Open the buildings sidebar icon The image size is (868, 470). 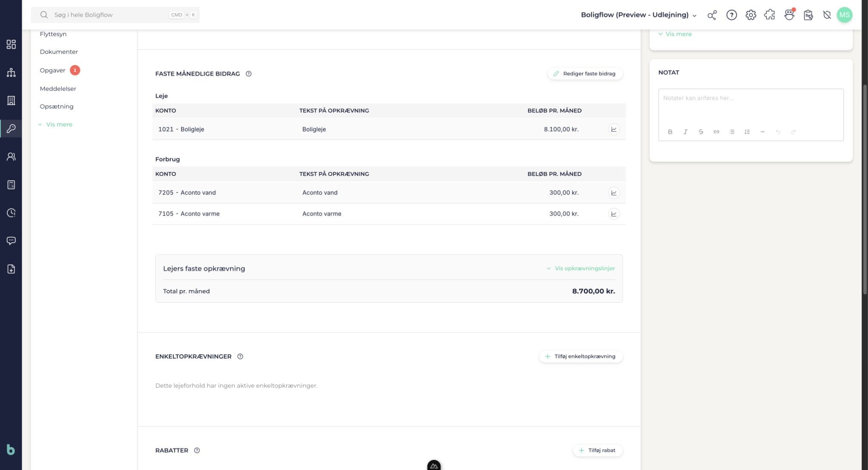coord(11,100)
